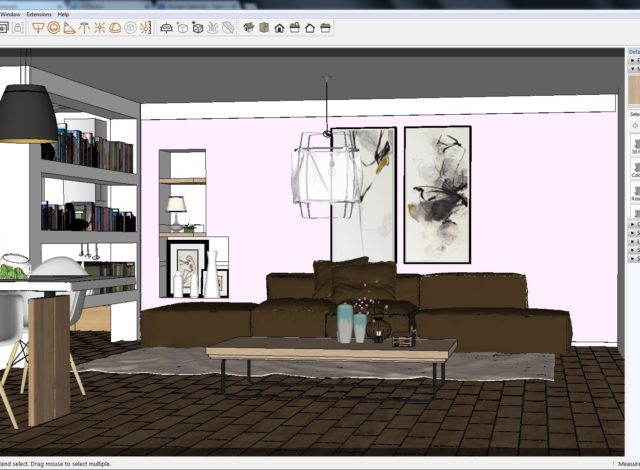Switch to Left view icon

(x=325, y=28)
